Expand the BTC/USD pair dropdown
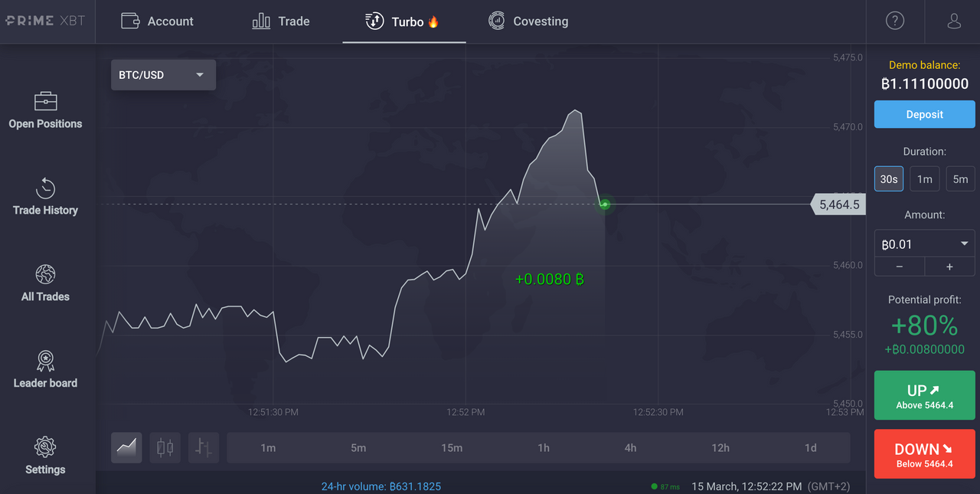Image resolution: width=980 pixels, height=494 pixels. click(163, 75)
